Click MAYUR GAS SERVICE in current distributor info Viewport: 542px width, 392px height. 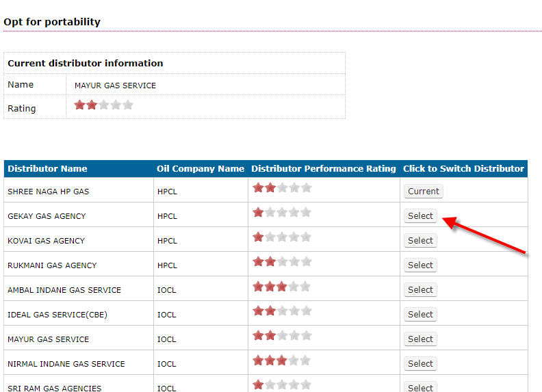tap(115, 86)
